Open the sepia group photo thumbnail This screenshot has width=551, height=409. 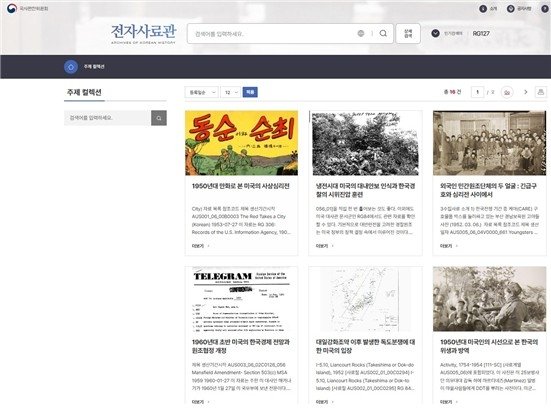(490, 143)
